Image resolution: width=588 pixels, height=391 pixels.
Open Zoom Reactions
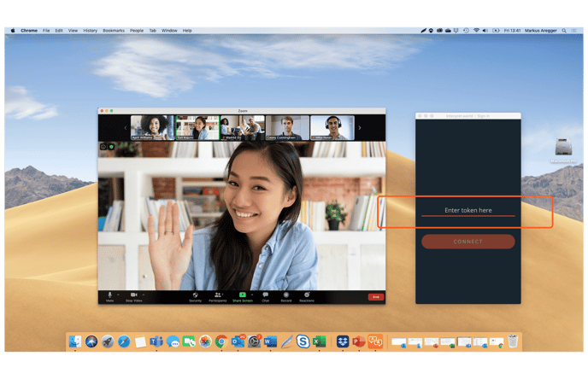pos(307,297)
